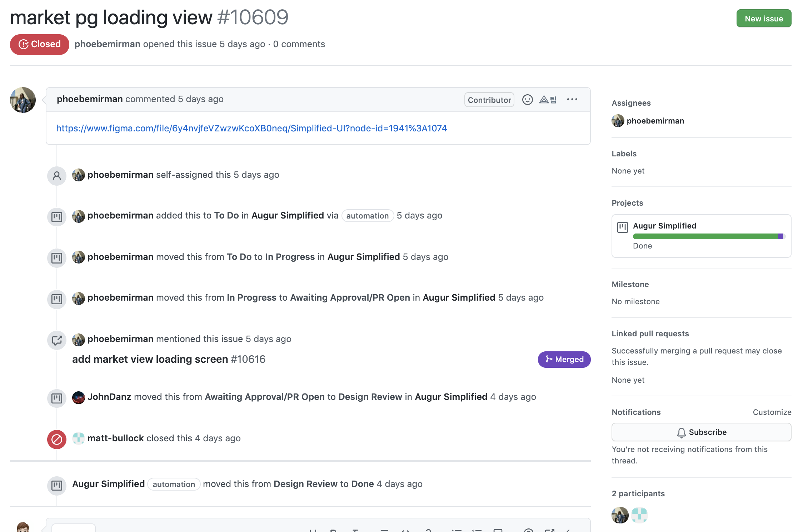Open Customize notifications settings

coord(772,412)
